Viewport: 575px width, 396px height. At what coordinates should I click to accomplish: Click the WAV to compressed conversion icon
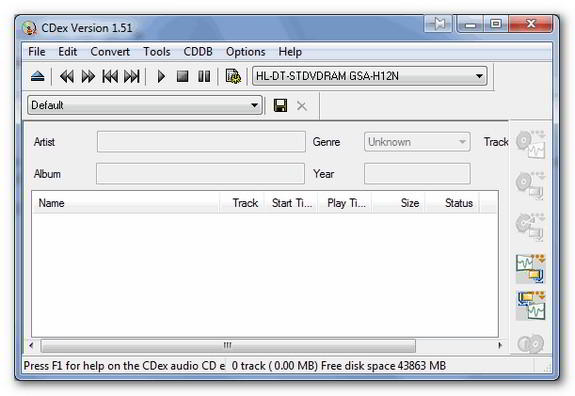530,269
